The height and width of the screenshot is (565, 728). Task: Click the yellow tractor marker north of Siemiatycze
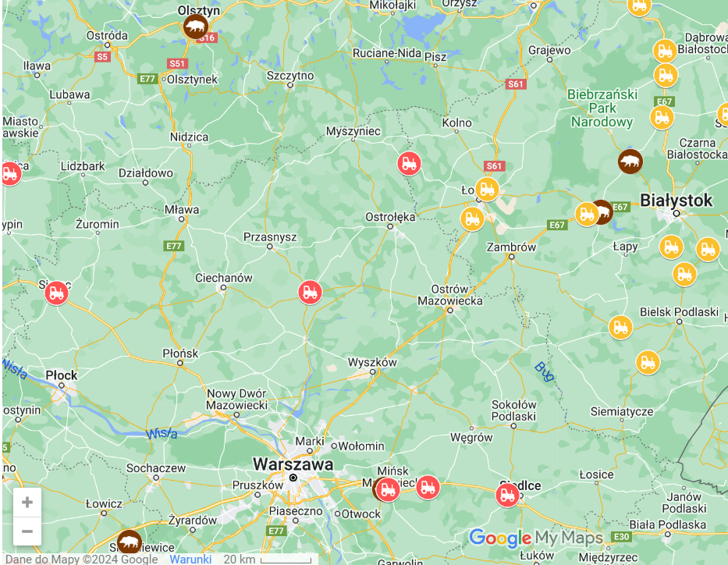pyautogui.click(x=648, y=362)
